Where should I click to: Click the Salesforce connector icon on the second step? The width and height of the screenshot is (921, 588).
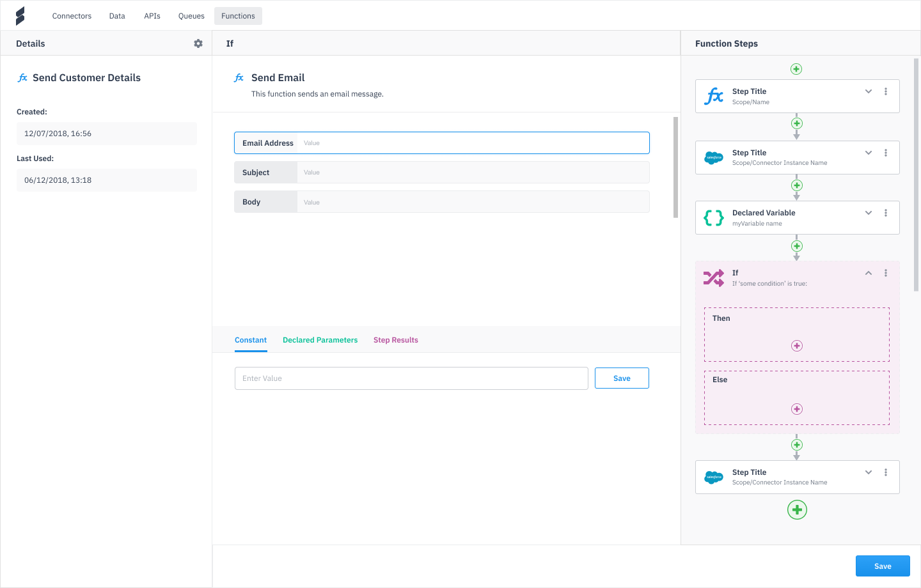[x=713, y=157]
